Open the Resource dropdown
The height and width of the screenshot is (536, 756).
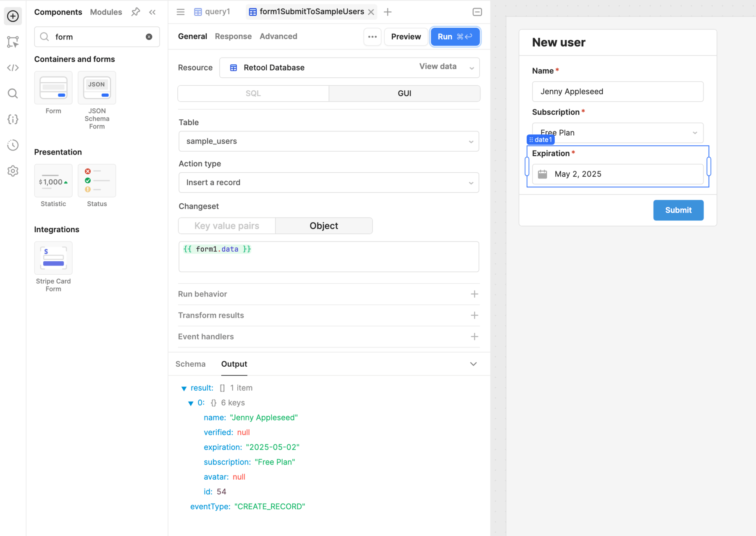[349, 68]
